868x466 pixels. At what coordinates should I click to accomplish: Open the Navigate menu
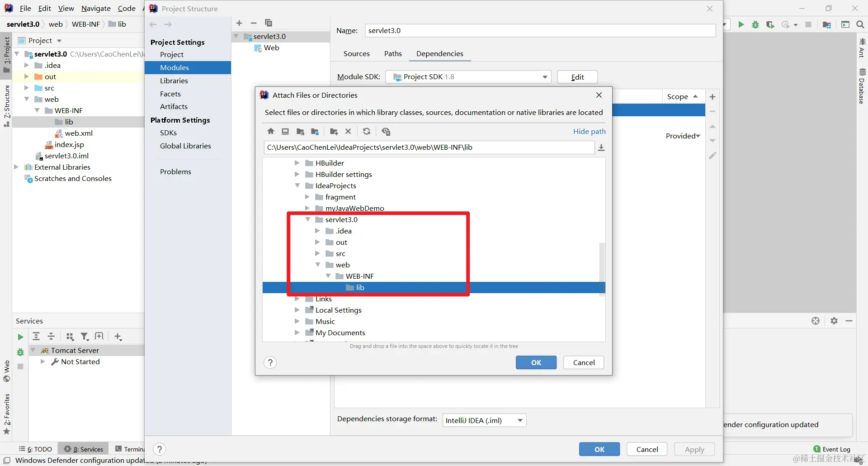(x=96, y=9)
